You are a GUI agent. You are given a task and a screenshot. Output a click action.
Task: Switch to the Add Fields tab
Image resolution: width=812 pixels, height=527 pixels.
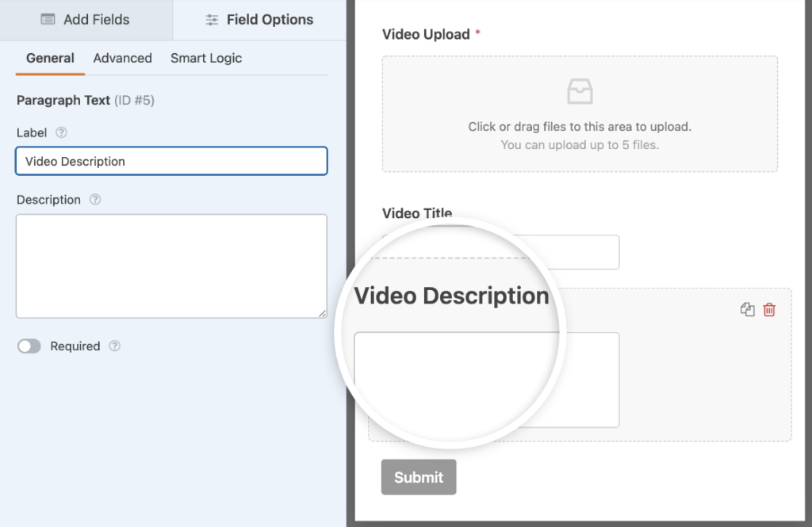point(86,20)
